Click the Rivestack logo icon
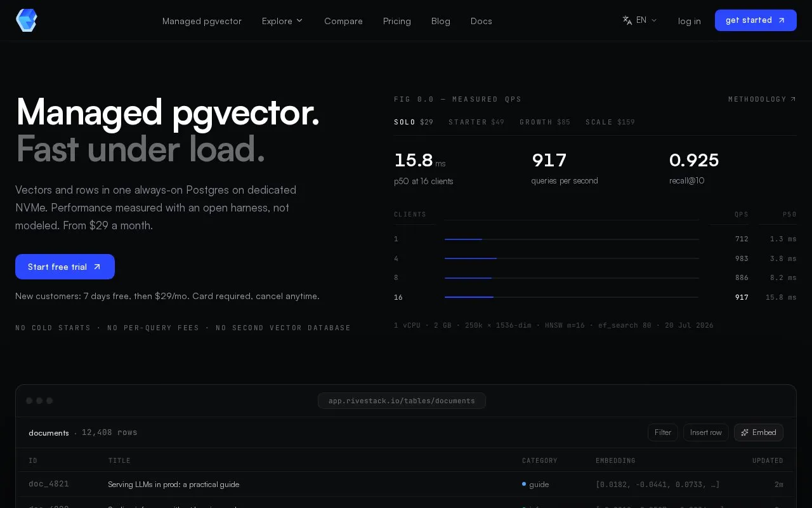 tap(27, 20)
